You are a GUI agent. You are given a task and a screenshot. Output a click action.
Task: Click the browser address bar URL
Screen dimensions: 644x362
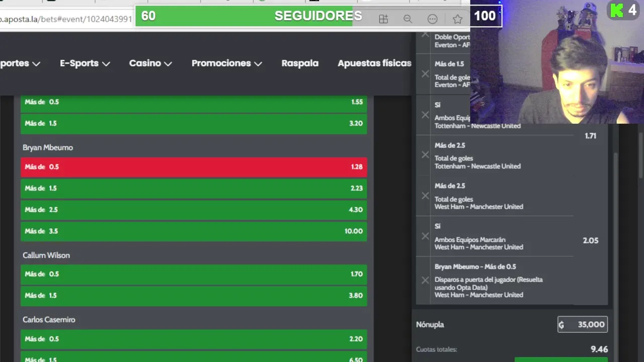coord(66,19)
